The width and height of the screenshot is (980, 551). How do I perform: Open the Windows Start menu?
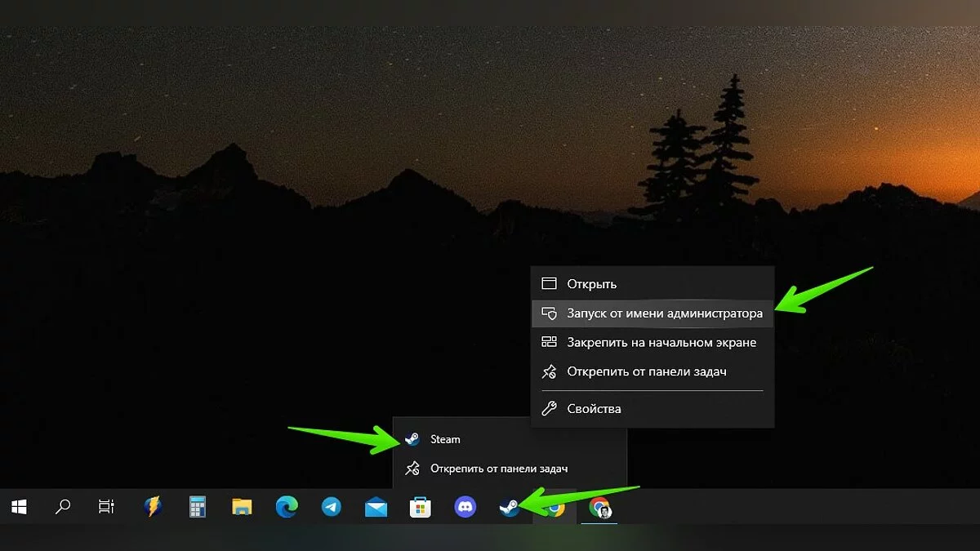pyautogui.click(x=20, y=507)
